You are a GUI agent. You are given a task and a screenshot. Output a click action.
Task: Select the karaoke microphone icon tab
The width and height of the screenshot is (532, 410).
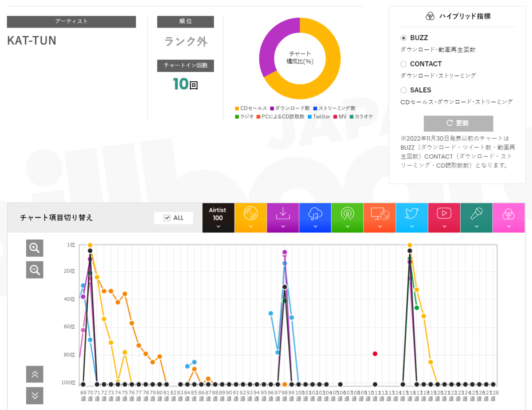(477, 218)
